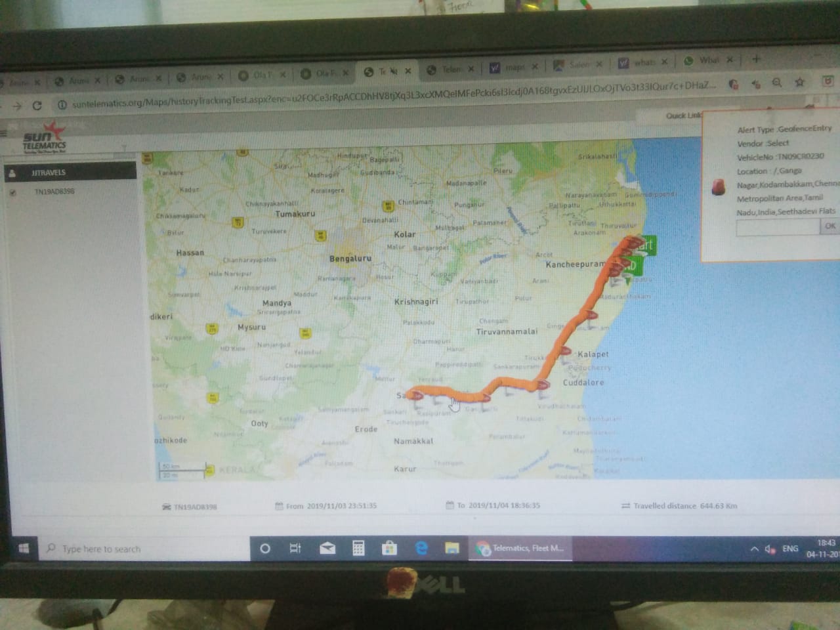Open Telematics Chrome window in taskbar
Screen dimensions: 840x630
point(520,548)
